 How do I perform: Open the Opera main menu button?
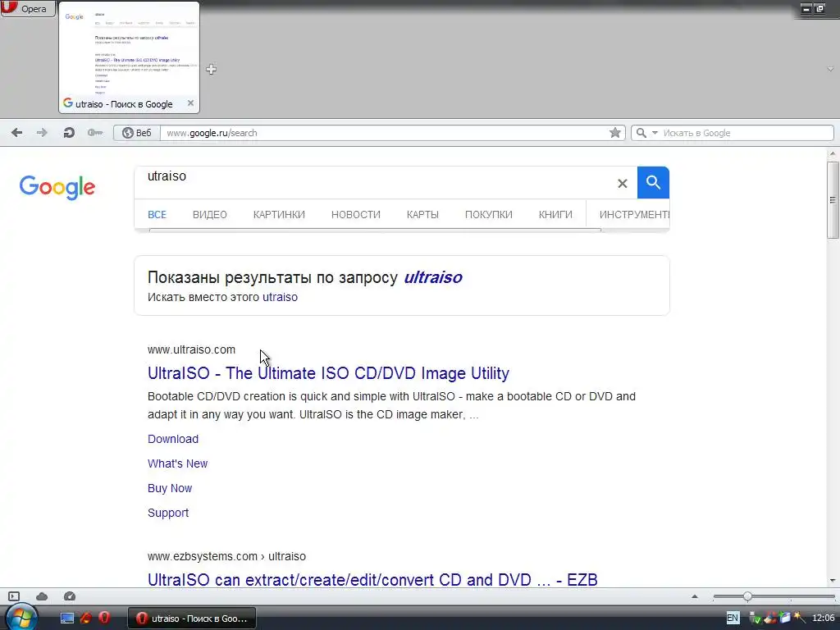pos(27,8)
